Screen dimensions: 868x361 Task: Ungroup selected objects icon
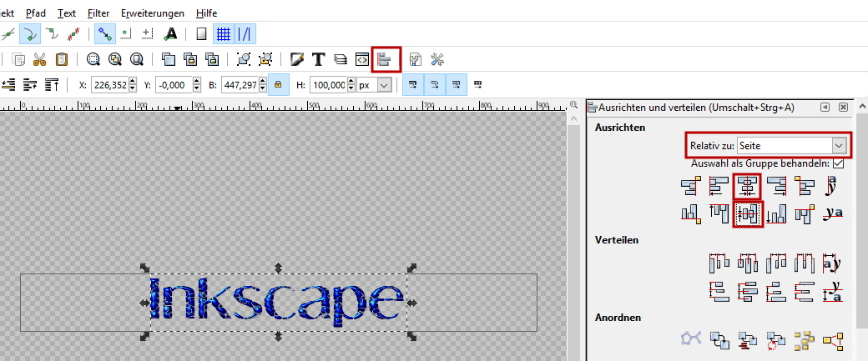pos(265,59)
